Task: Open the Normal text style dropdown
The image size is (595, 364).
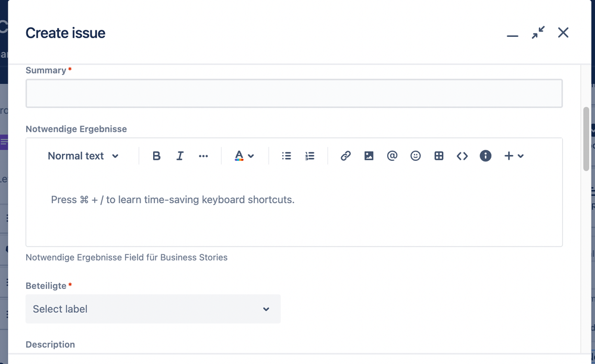Action: coord(83,155)
